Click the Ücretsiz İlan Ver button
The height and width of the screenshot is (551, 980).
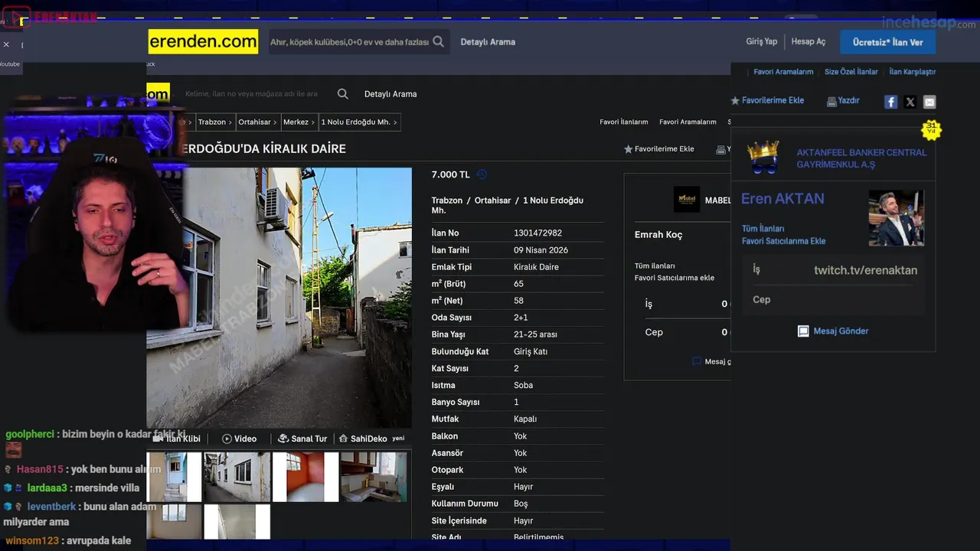pyautogui.click(x=888, y=42)
